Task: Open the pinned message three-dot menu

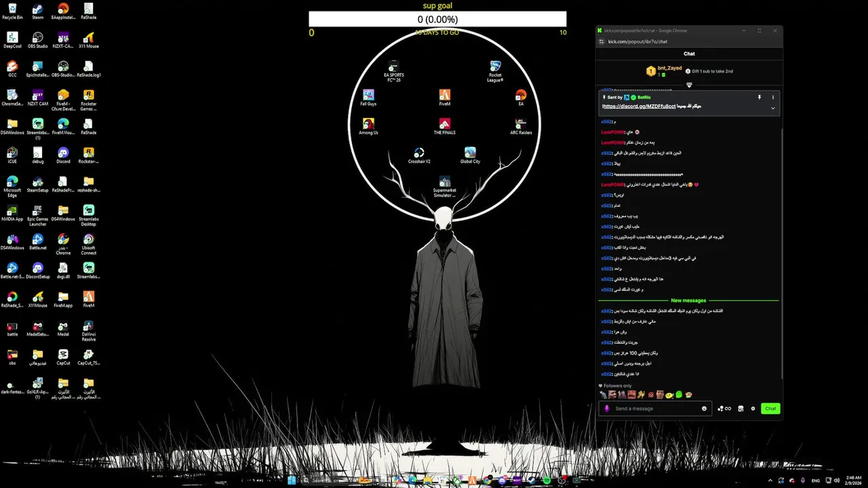Action: (x=772, y=98)
